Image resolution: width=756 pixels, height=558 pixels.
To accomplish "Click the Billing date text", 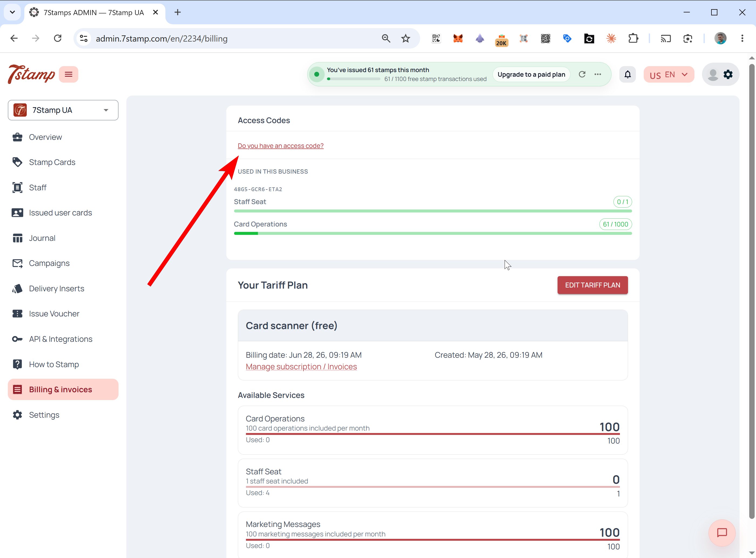I will [x=303, y=355].
